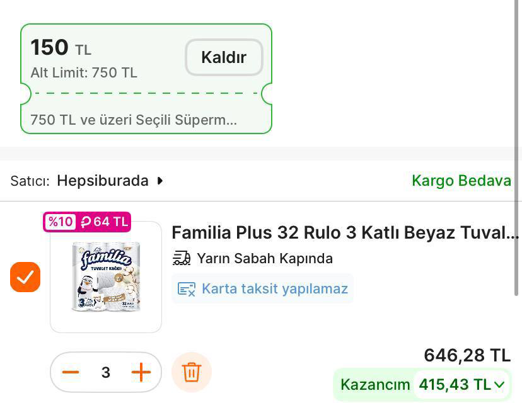Open the Hepsiburada seller link

103,181
